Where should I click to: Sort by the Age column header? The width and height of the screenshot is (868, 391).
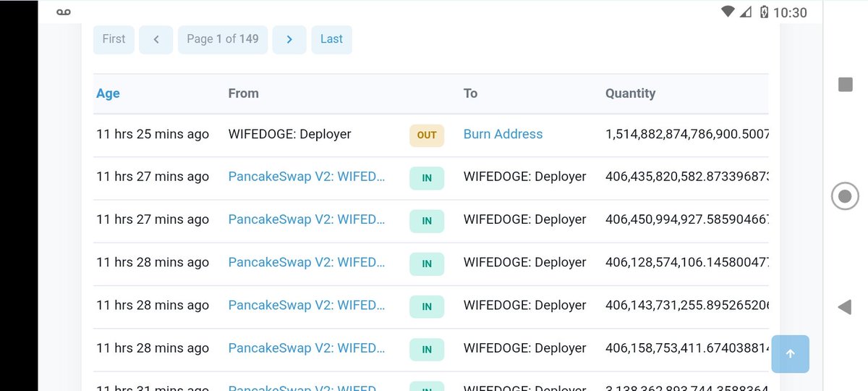(108, 93)
